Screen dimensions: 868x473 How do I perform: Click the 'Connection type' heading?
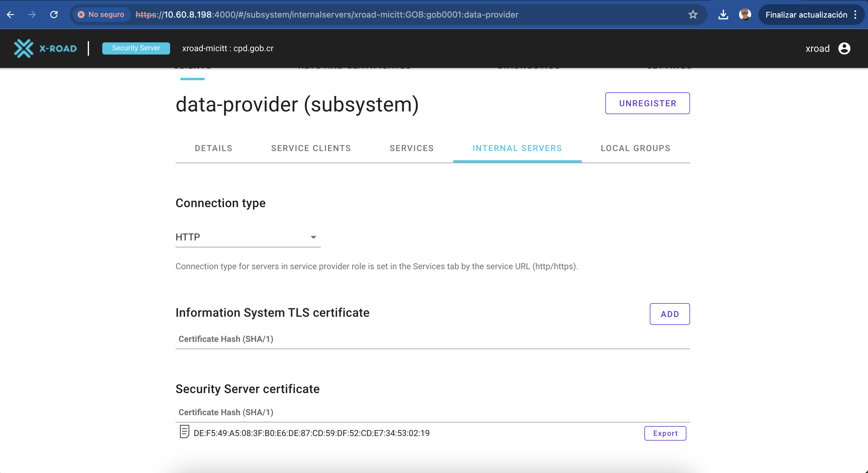220,203
